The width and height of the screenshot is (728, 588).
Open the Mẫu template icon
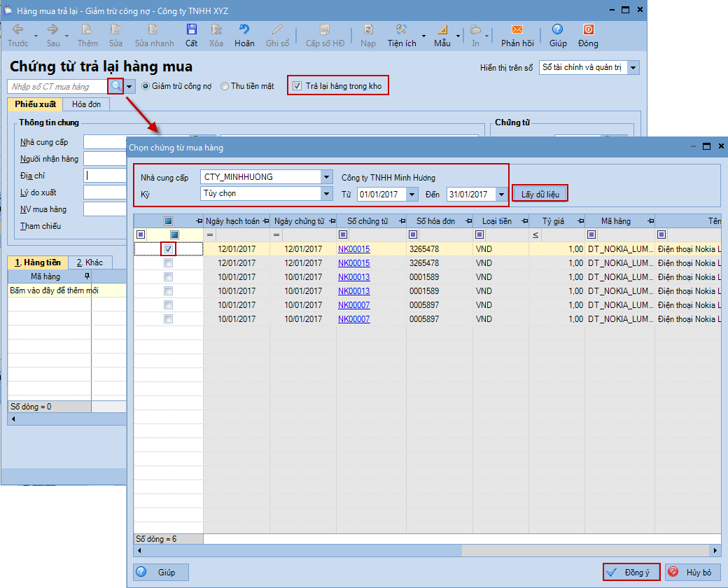442,29
